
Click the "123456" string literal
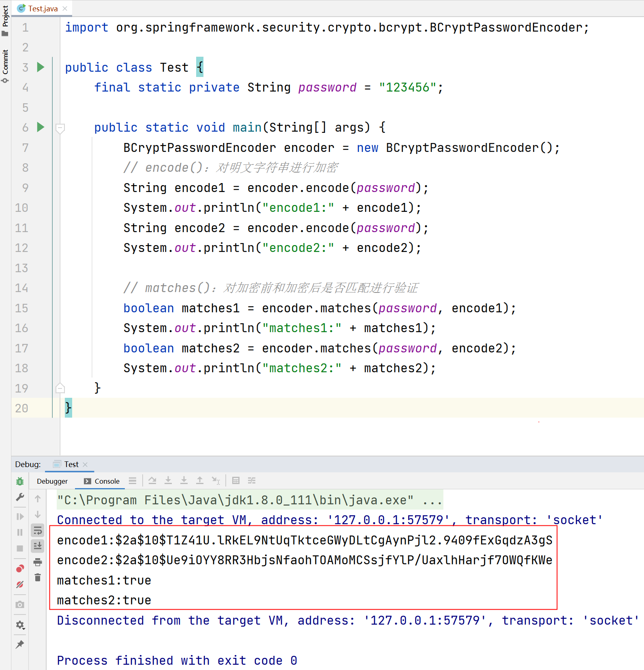[x=408, y=87]
